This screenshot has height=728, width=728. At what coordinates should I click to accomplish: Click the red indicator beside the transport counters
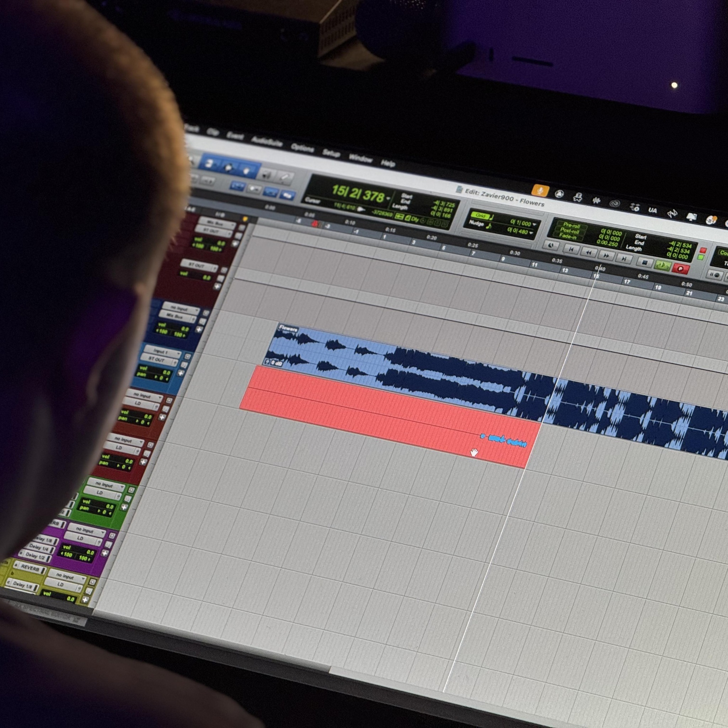pyautogui.click(x=703, y=250)
